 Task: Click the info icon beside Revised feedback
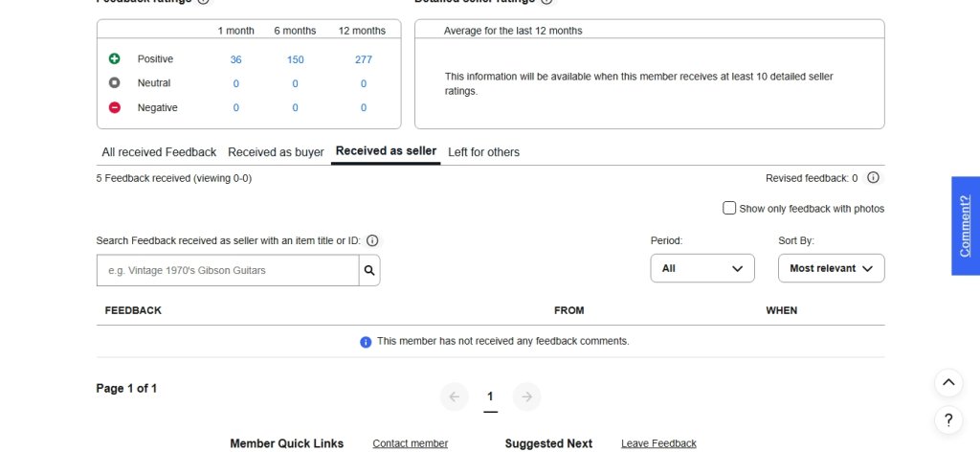tap(873, 177)
